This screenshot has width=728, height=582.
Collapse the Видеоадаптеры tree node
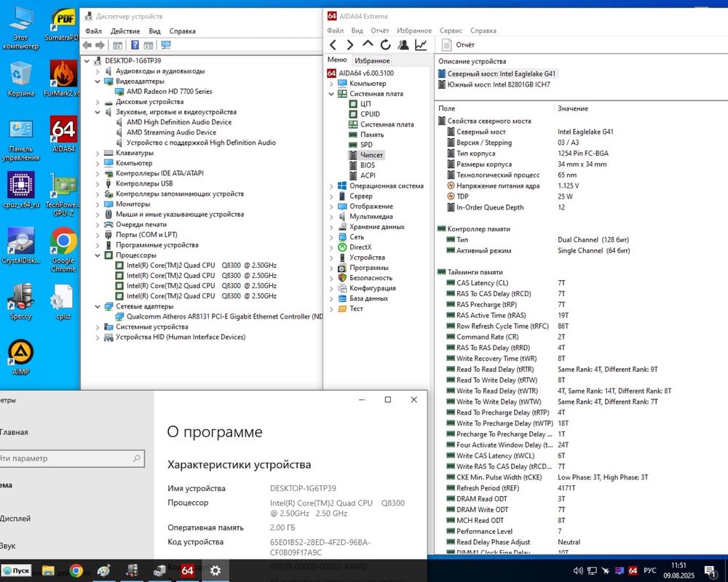[98, 81]
